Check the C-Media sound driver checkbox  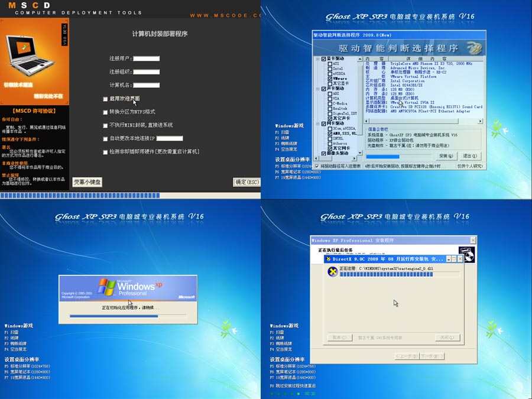click(x=330, y=103)
